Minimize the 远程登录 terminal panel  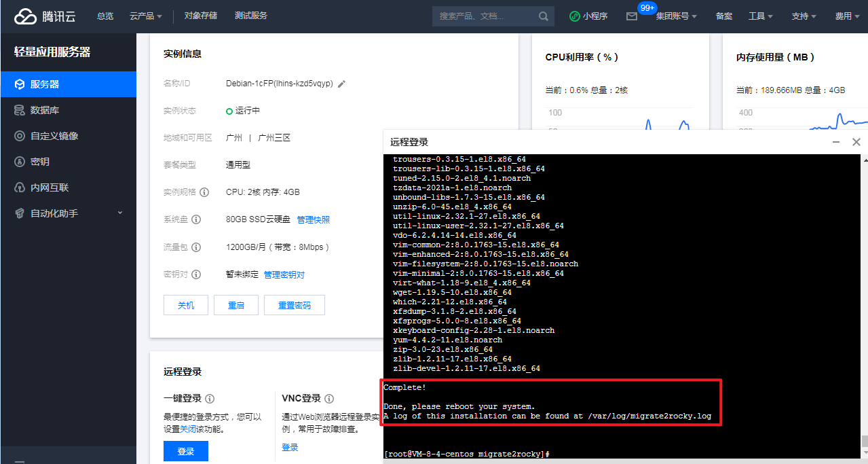click(837, 142)
